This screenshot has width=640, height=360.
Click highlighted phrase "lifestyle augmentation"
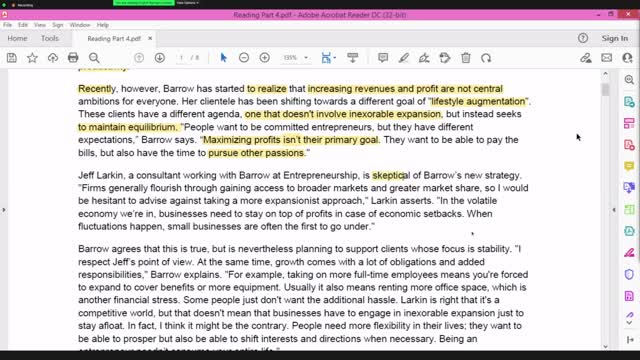pos(478,101)
